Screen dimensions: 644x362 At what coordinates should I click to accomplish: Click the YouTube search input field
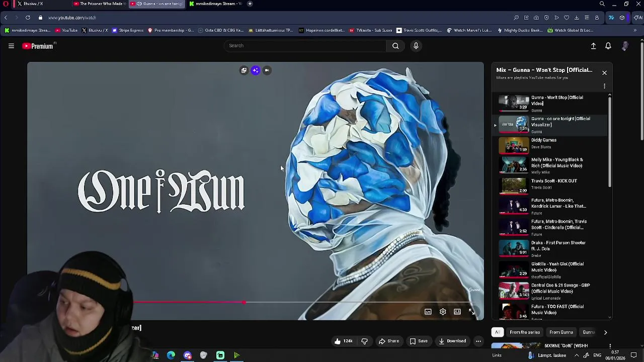coord(305,46)
